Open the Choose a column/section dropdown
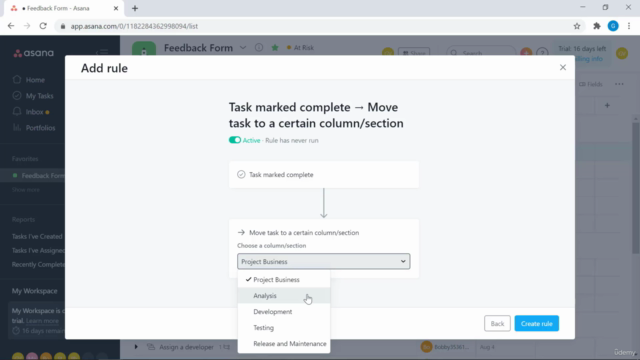This screenshot has width=640, height=360. tap(324, 261)
